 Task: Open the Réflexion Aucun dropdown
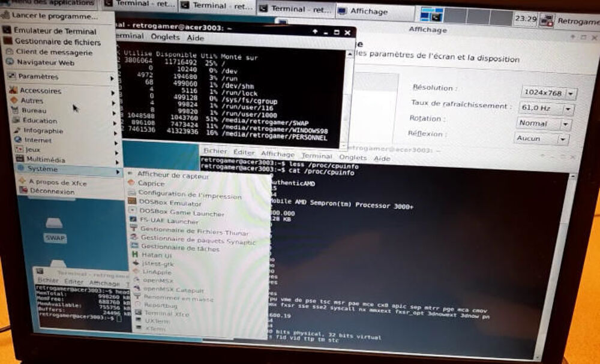(541, 139)
